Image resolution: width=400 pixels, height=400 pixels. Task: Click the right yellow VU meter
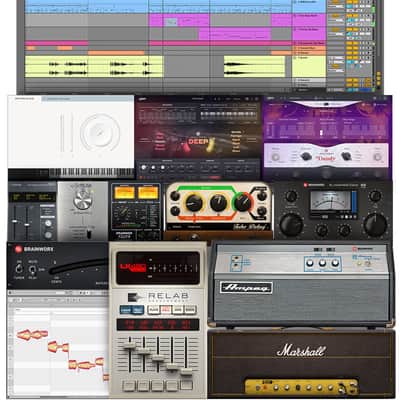[148, 193]
